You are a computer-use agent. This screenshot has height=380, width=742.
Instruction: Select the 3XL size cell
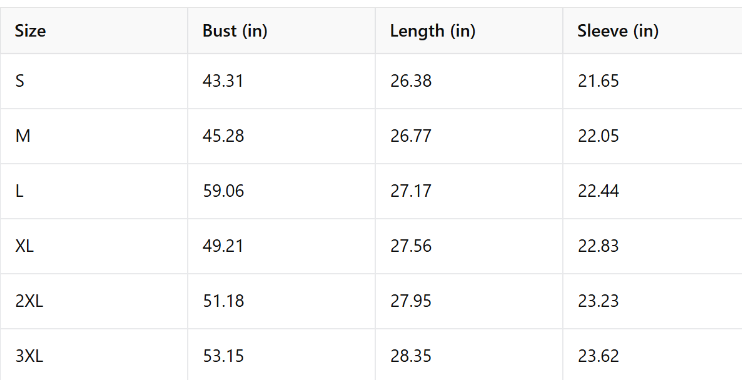(x=94, y=354)
